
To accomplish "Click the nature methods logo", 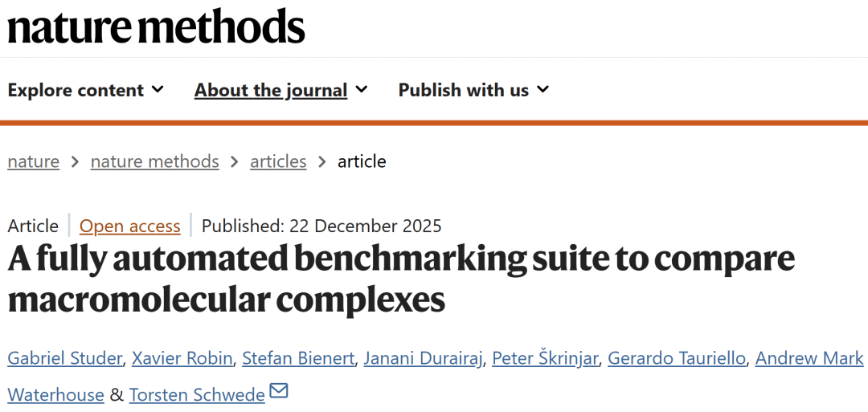I will tap(156, 27).
